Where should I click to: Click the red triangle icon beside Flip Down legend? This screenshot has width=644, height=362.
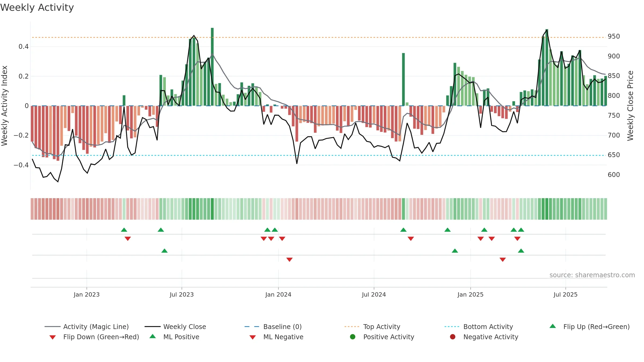coord(53,337)
